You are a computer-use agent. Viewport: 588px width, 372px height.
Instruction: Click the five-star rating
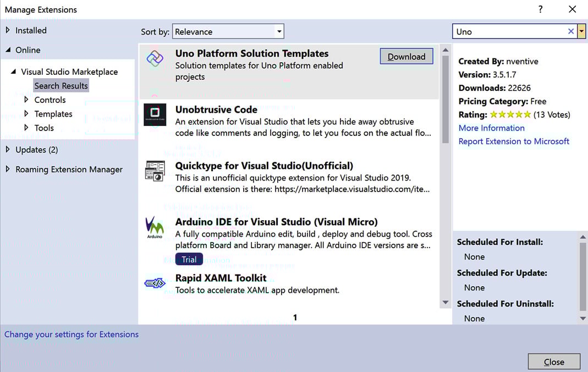pyautogui.click(x=510, y=114)
